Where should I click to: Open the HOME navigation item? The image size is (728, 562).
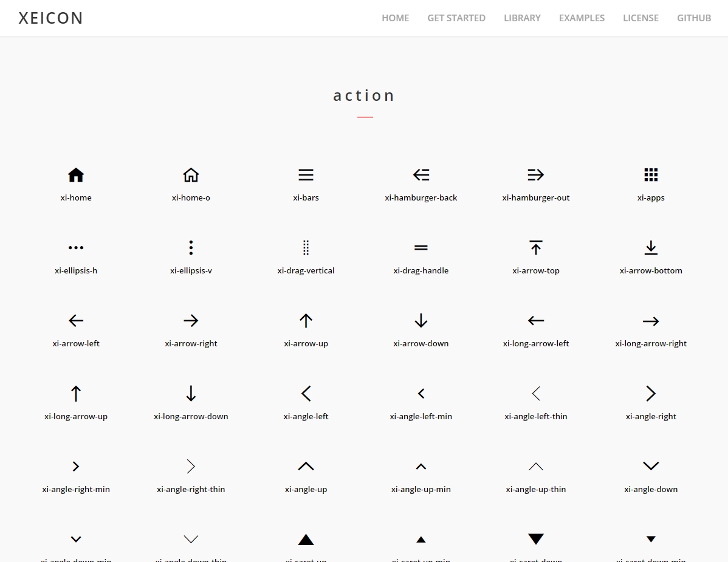(x=395, y=18)
